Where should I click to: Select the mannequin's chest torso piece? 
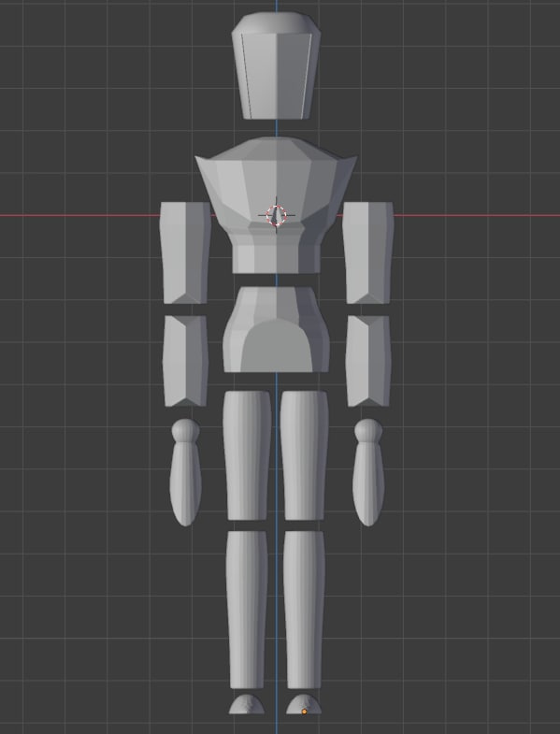tap(276, 205)
